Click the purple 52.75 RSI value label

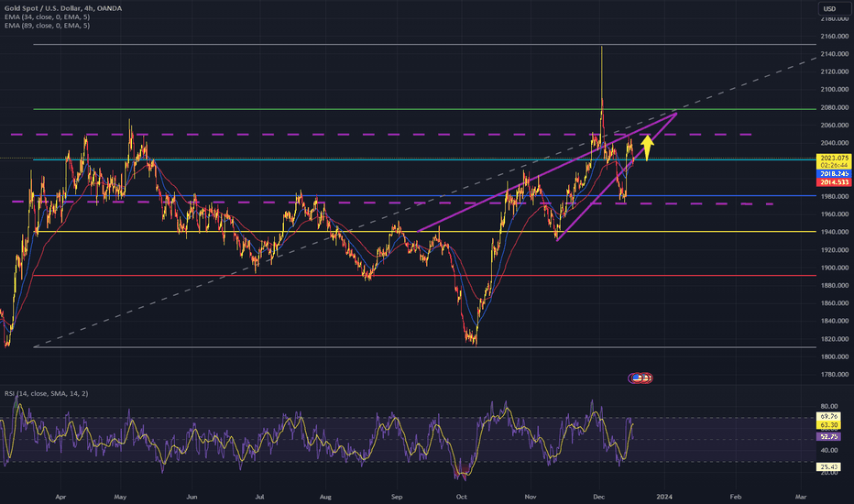828,436
